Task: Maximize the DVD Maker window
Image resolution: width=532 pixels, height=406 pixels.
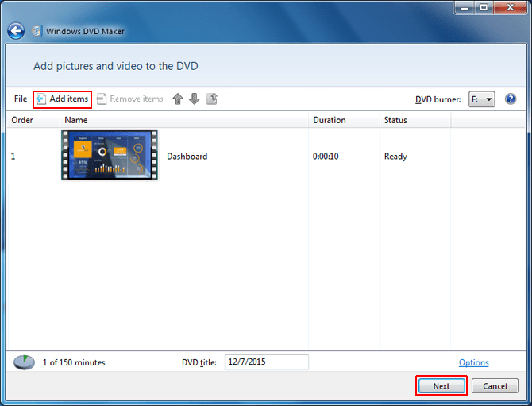Action: (x=484, y=7)
